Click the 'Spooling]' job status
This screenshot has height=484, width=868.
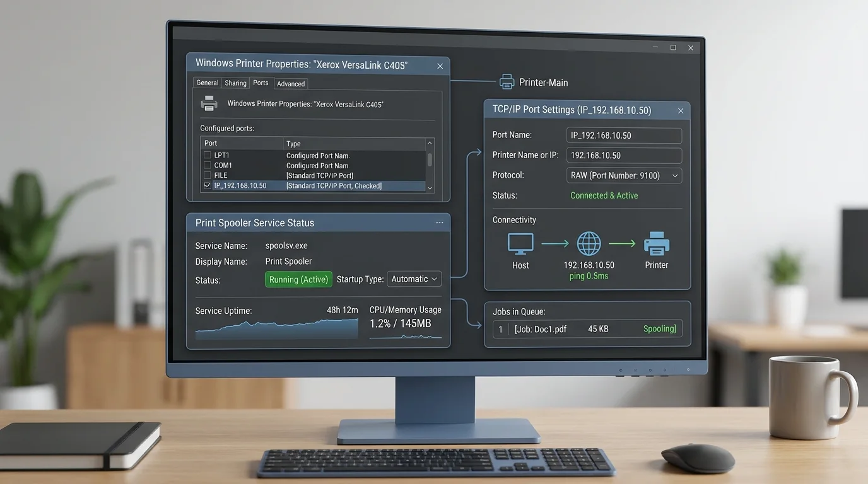tap(660, 329)
